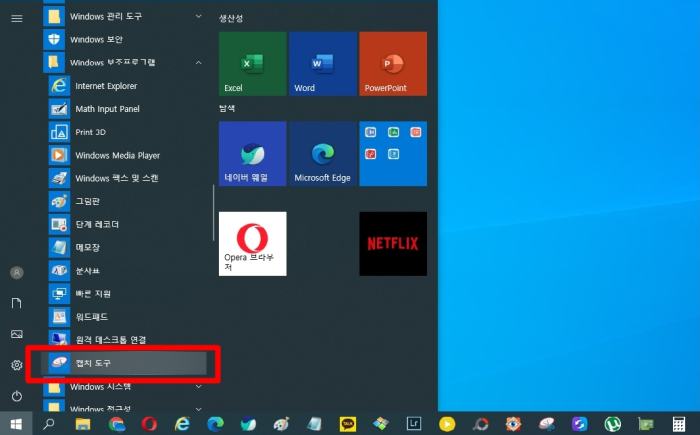700x435 pixels.
Task: Launch 캡처 도구 from the app list
Action: click(x=124, y=363)
